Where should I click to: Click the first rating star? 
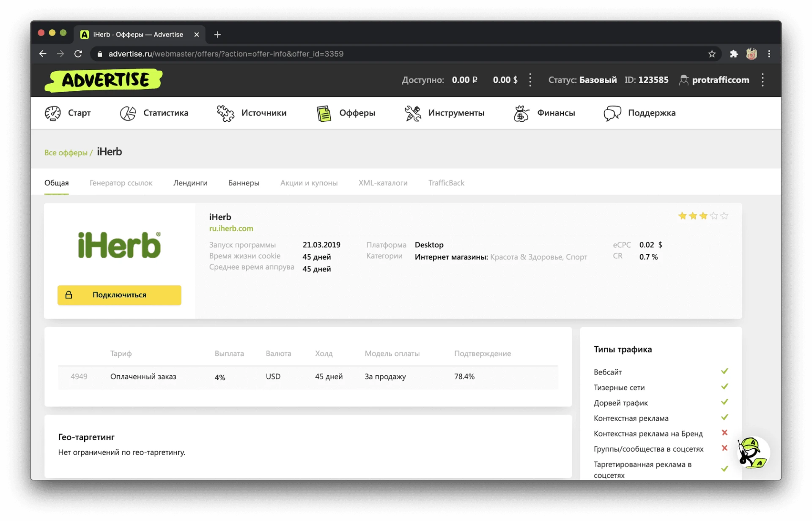682,216
